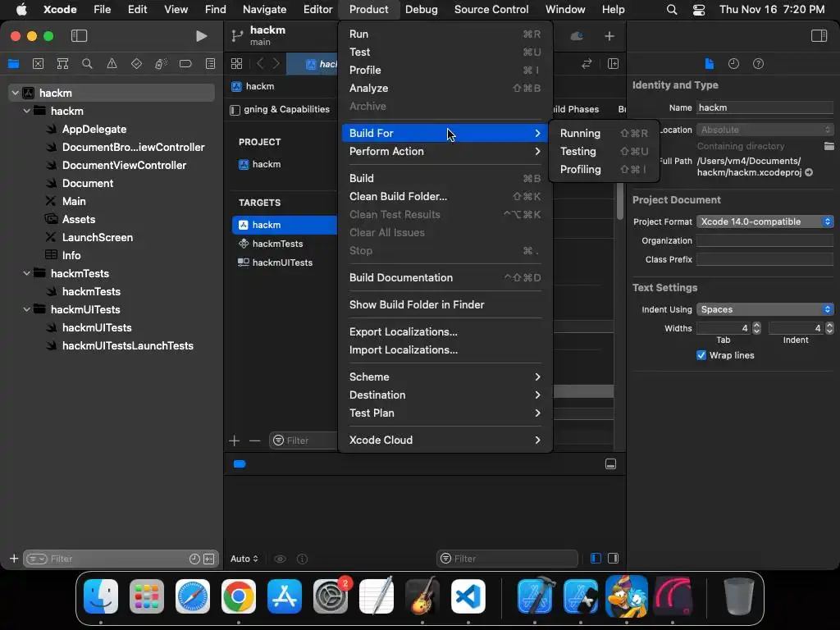Click the Library plus button in toolbar
The image size is (840, 630).
[x=609, y=36]
